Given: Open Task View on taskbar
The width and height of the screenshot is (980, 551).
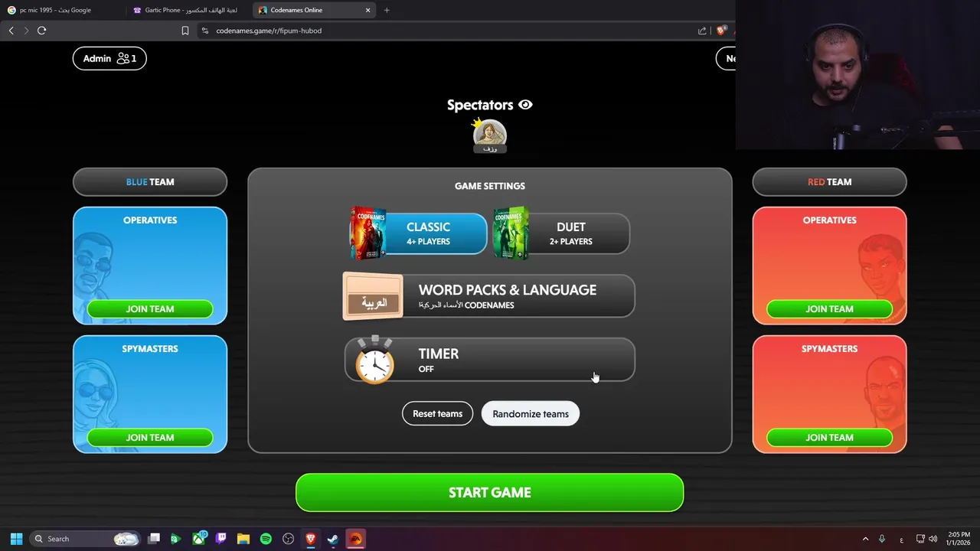Looking at the screenshot, I should (154, 539).
